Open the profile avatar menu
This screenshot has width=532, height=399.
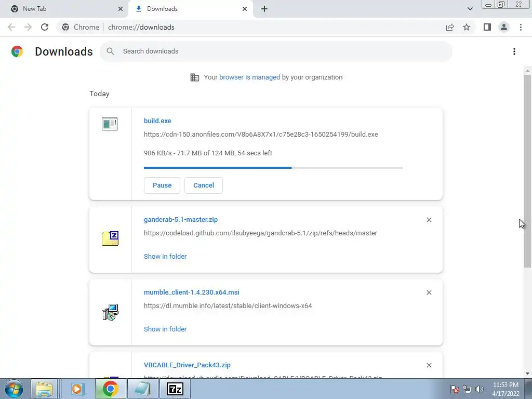coord(504,27)
